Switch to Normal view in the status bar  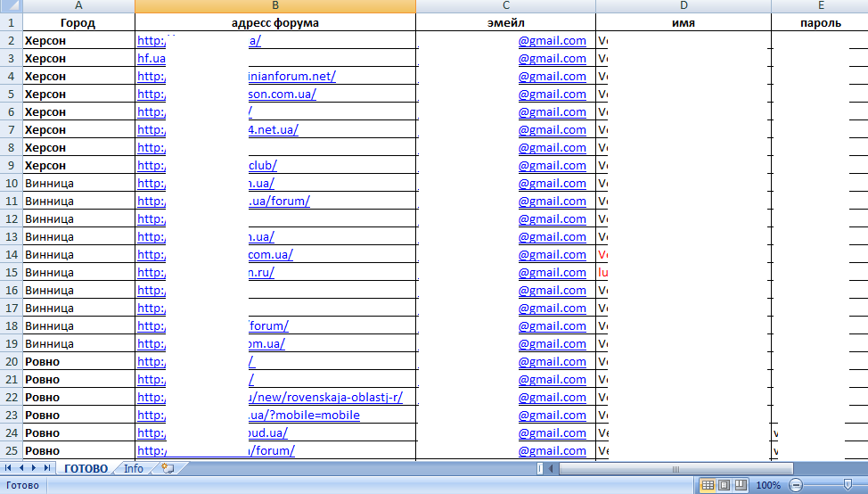click(708, 485)
